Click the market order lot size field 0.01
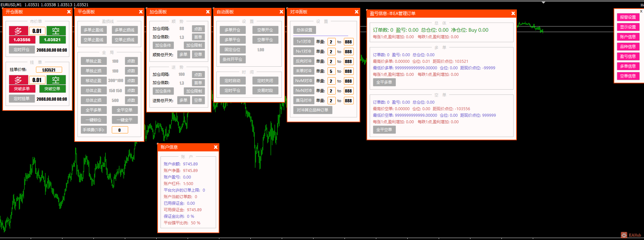The height and width of the screenshot is (240, 644). coord(37,31)
